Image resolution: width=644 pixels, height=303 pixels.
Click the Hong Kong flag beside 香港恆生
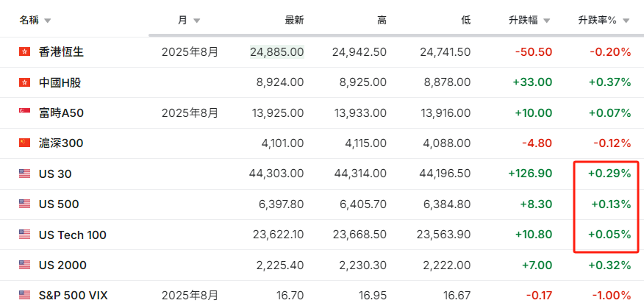coord(25,51)
